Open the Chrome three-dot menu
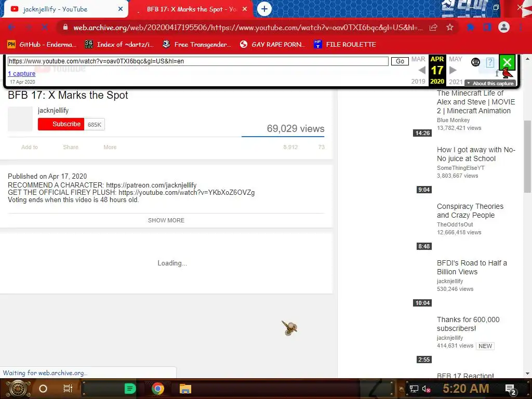This screenshot has height=399, width=532. [521, 27]
